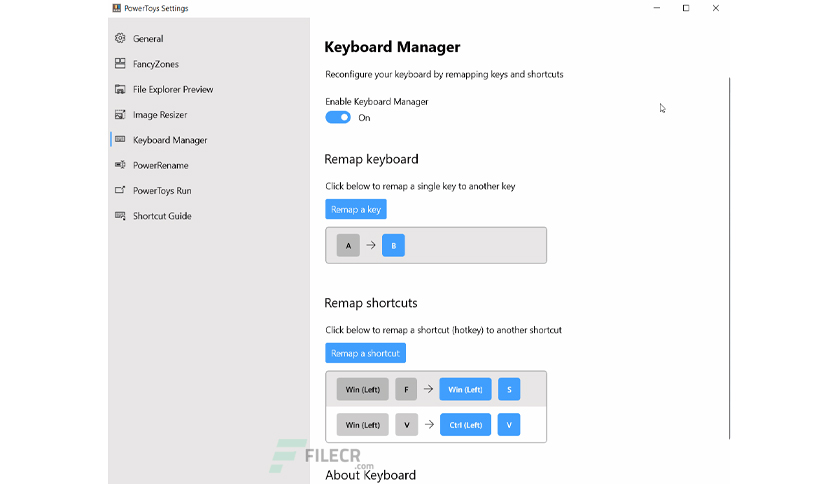Toggle Enable Keyboard Manager switch off
Image resolution: width=836 pixels, height=484 pixels.
point(338,117)
